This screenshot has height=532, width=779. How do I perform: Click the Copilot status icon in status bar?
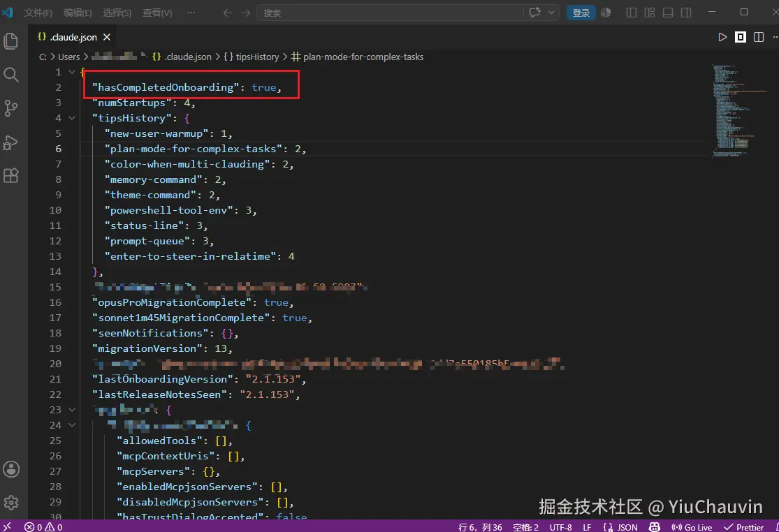[x=655, y=526]
